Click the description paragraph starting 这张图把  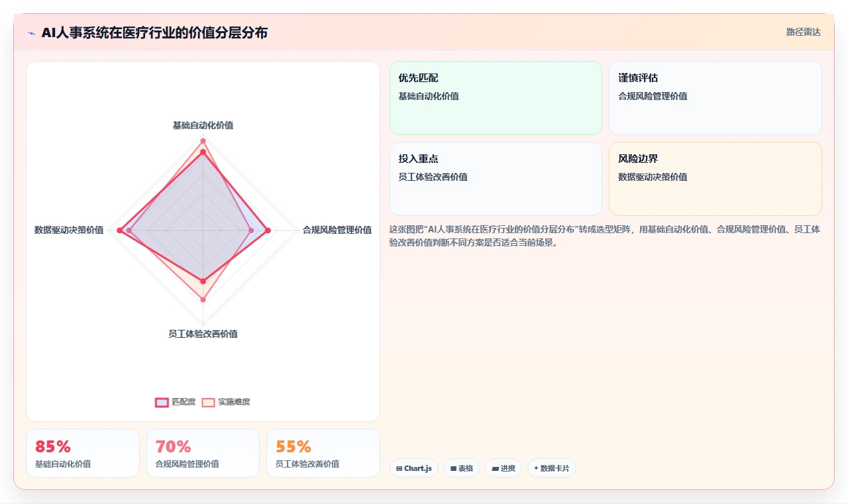click(x=604, y=236)
